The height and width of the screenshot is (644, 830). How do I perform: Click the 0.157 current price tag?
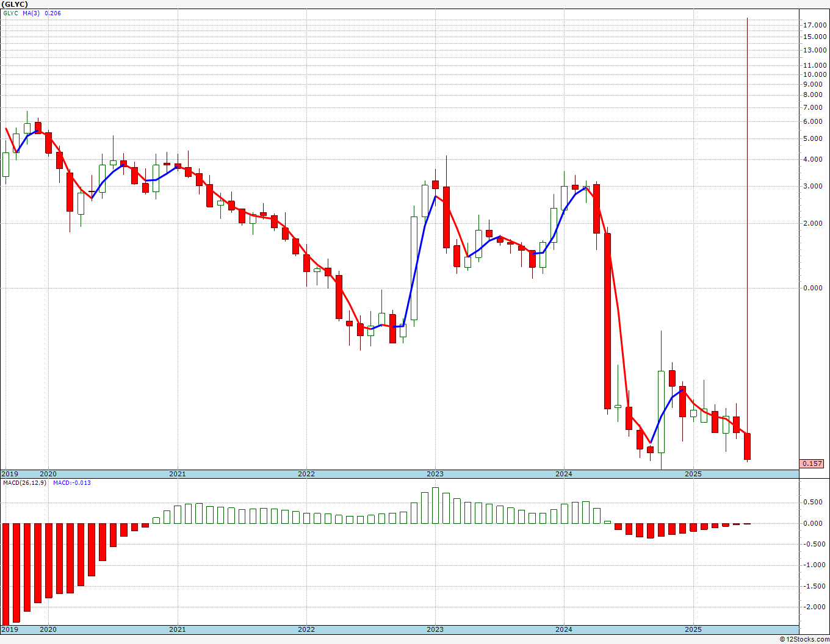812,463
